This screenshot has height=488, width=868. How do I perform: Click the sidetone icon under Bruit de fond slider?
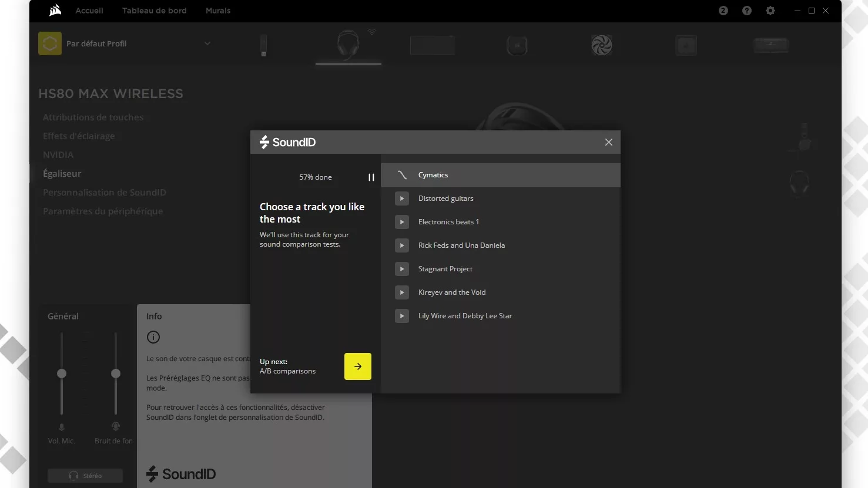pyautogui.click(x=116, y=426)
